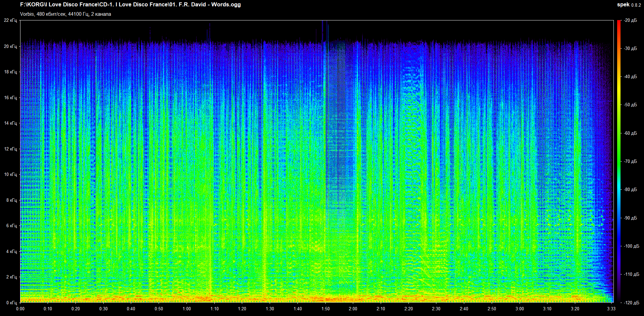Click the 2:30 time axis marker

click(436, 309)
